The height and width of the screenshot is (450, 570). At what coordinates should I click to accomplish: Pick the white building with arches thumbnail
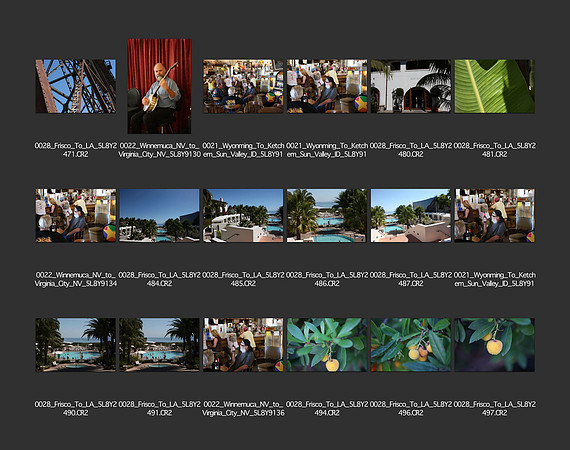(411, 86)
